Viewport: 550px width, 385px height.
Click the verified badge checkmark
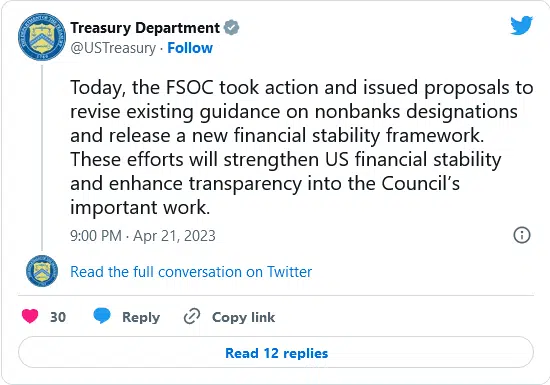[232, 28]
